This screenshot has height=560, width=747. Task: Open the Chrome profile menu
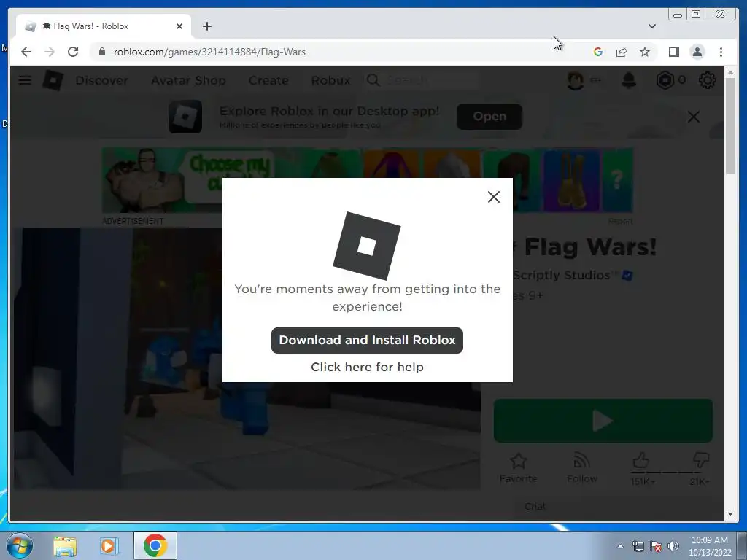point(697,52)
